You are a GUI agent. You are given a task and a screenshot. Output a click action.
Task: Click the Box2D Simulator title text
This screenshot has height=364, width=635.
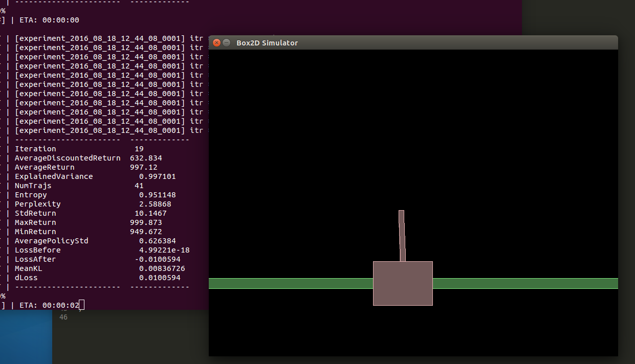click(267, 43)
